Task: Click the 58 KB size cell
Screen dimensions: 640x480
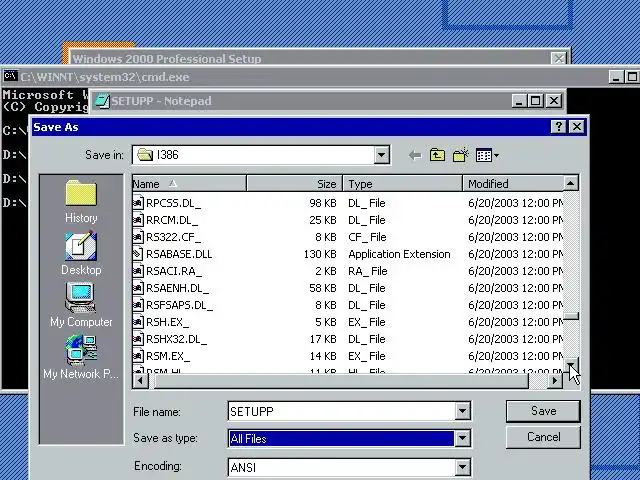Action: (323, 288)
